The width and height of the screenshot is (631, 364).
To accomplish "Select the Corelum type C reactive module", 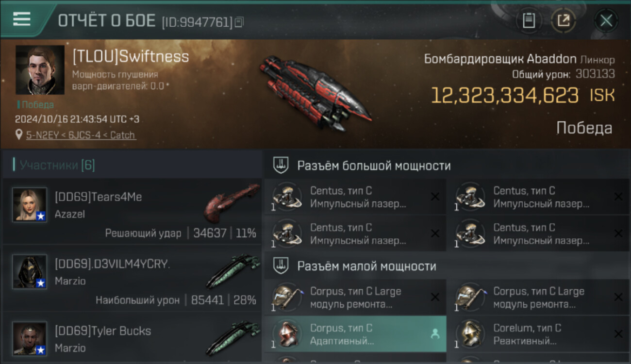I will click(538, 334).
